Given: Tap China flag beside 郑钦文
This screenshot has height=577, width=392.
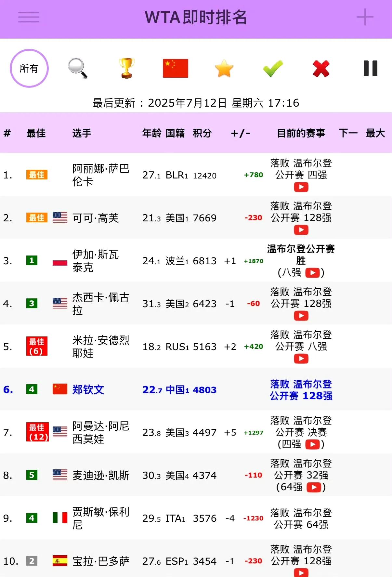Looking at the screenshot, I should pyautogui.click(x=60, y=389).
